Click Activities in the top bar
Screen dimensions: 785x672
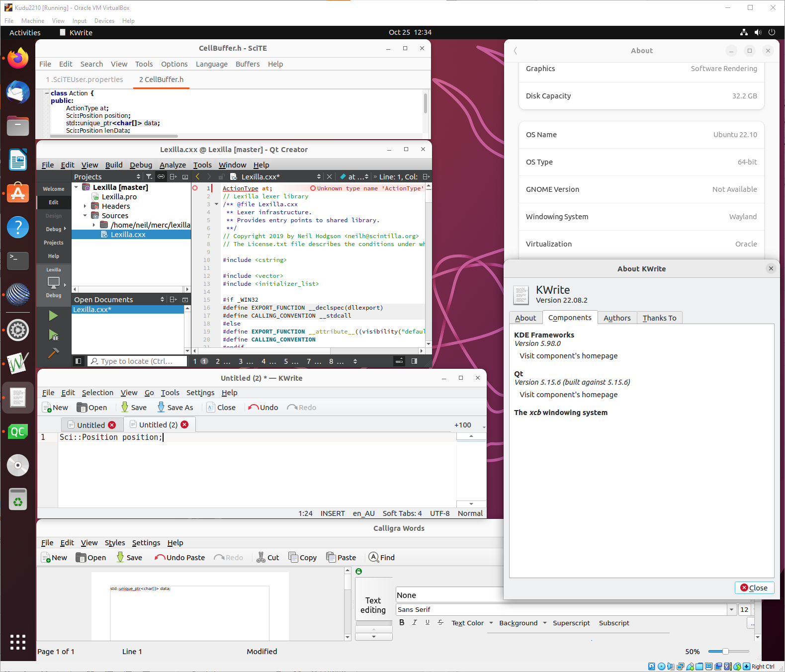click(x=25, y=32)
